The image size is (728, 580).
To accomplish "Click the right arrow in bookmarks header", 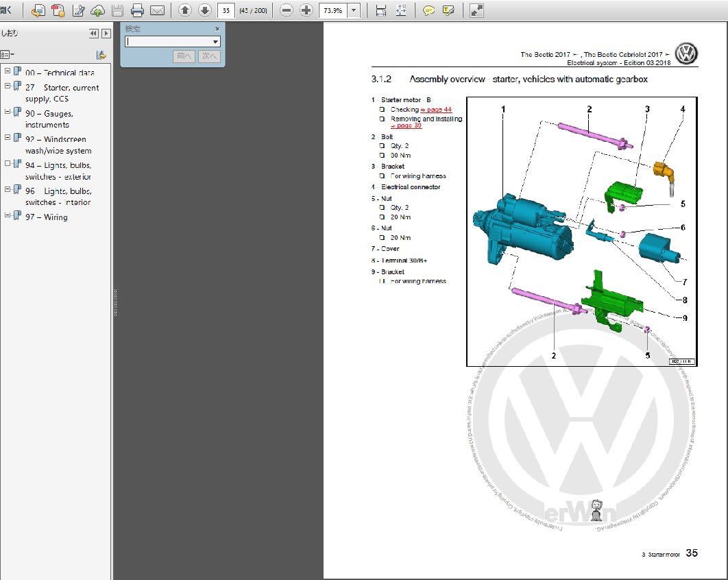I will tap(106, 34).
